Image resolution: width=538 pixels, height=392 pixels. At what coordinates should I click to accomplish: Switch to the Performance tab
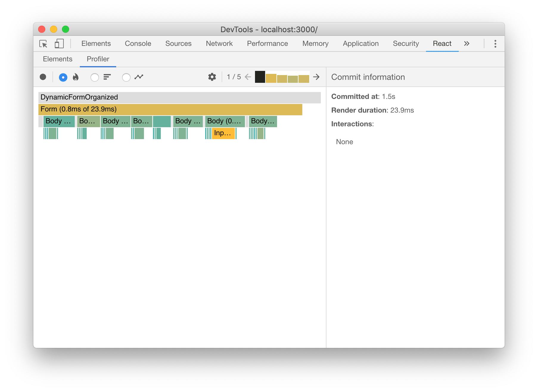coord(267,43)
